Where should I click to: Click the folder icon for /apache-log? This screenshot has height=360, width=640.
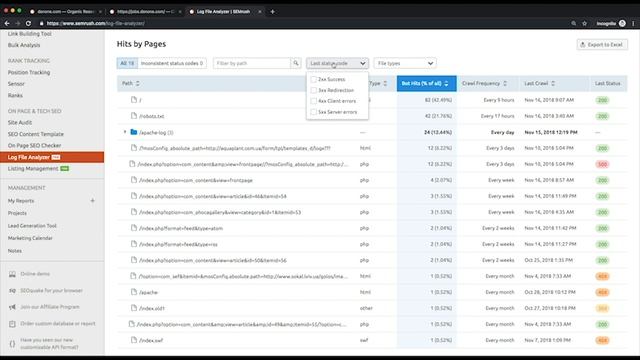point(133,132)
